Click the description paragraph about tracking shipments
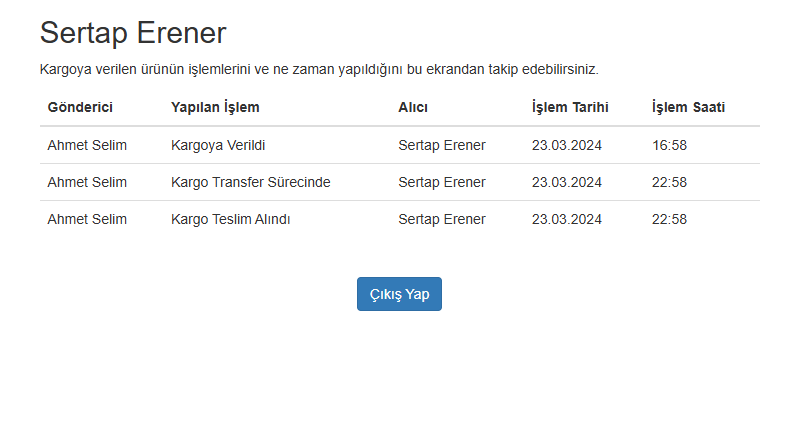 click(x=319, y=69)
